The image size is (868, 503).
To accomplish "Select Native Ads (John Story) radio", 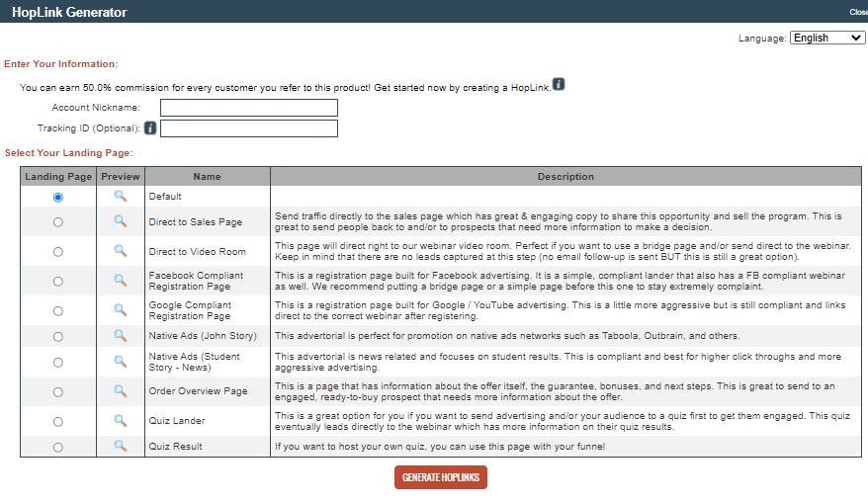I will 58,336.
